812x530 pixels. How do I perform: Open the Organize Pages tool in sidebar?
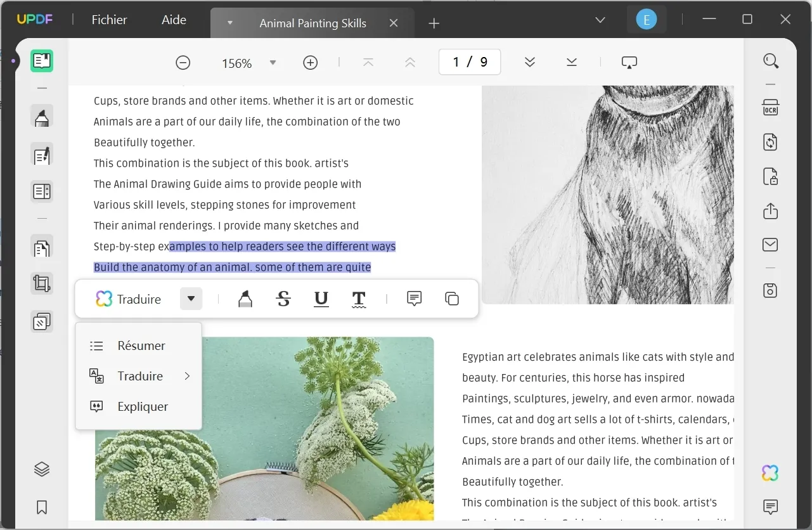42,247
